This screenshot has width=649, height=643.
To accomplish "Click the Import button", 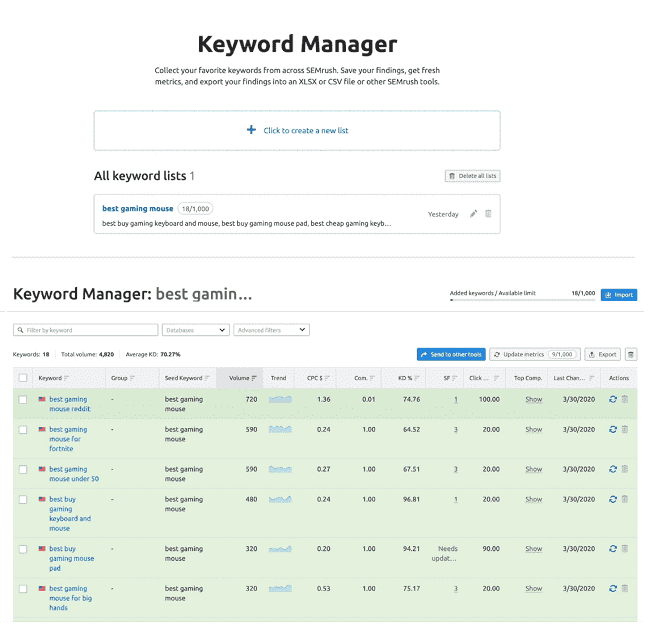I will 619,295.
